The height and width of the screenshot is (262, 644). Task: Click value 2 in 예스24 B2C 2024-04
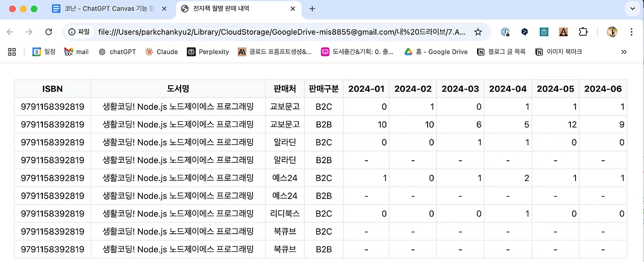pos(527,178)
